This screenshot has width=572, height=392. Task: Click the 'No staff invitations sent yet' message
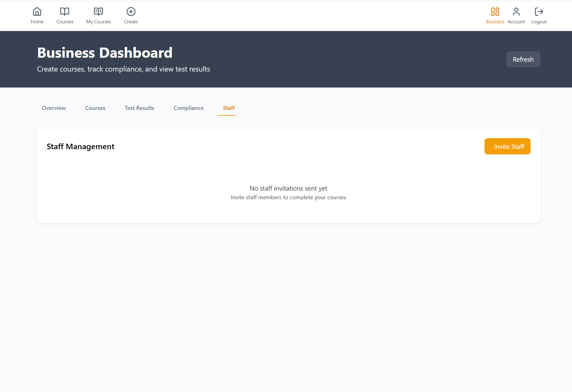click(x=288, y=188)
